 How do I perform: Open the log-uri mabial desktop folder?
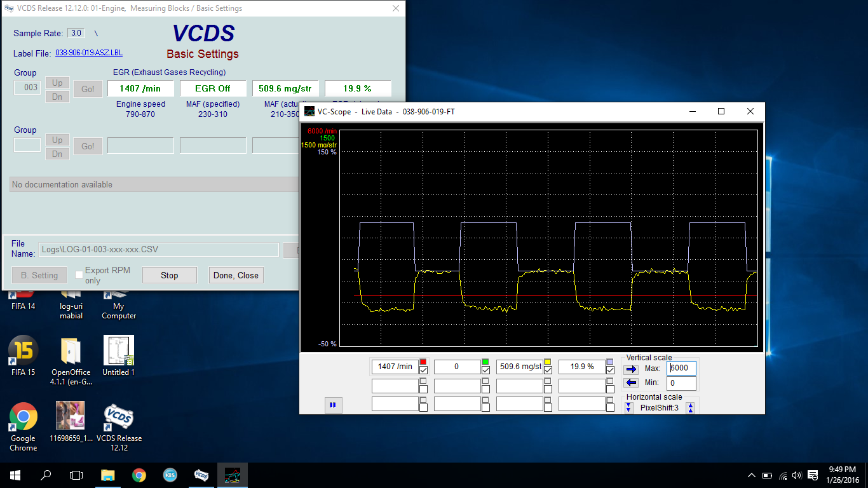[71, 305]
